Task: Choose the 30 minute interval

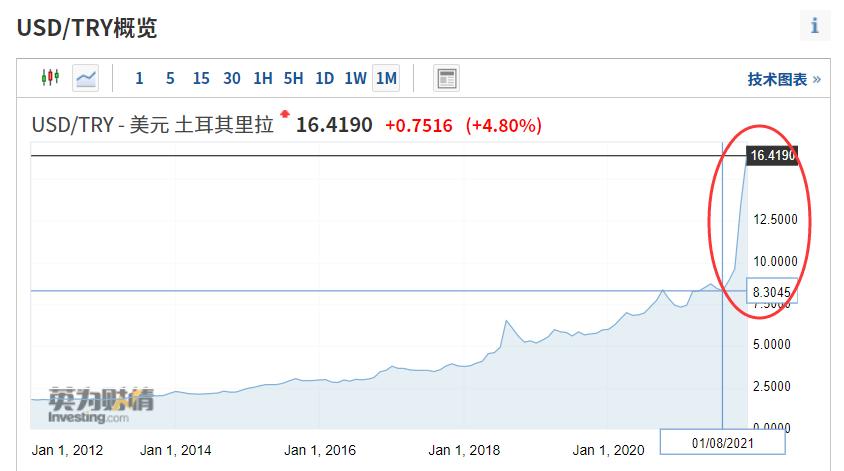Action: pos(232,78)
